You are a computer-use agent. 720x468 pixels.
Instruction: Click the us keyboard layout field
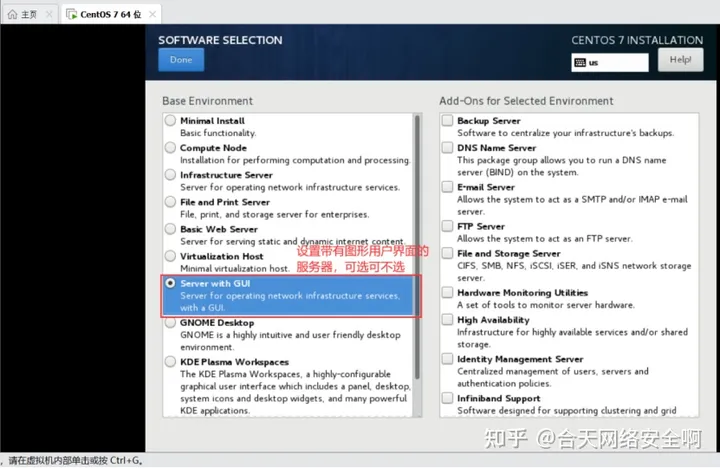[610, 62]
